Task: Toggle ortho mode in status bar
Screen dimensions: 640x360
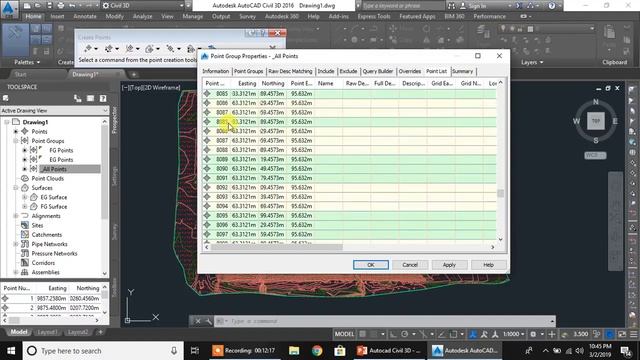Action: tap(393, 334)
